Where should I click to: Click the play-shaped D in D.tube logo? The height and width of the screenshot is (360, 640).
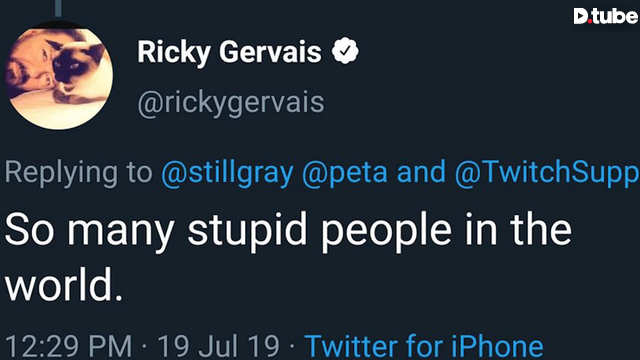pyautogui.click(x=581, y=16)
